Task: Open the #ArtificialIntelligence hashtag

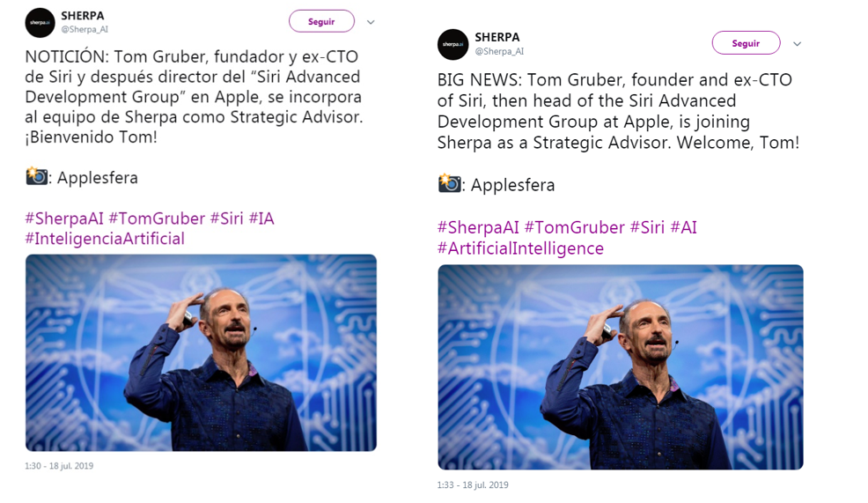Action: (x=520, y=248)
